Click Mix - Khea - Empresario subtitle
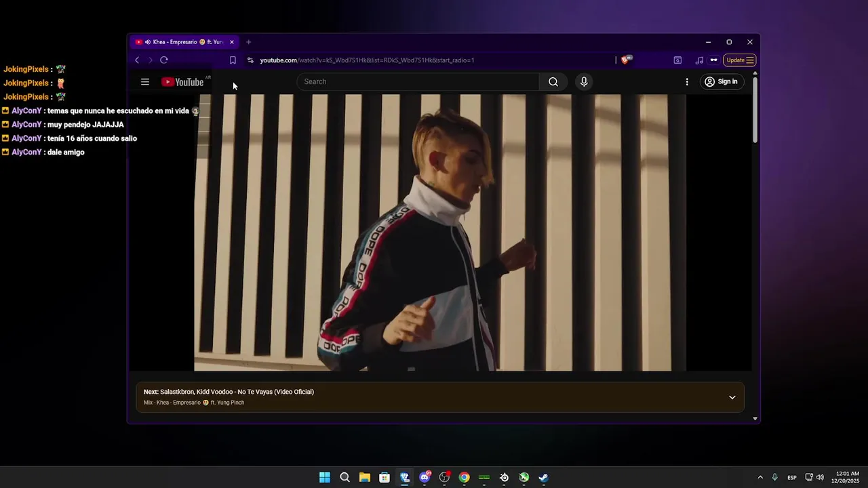Screen dimensions: 868x488 (194, 403)
